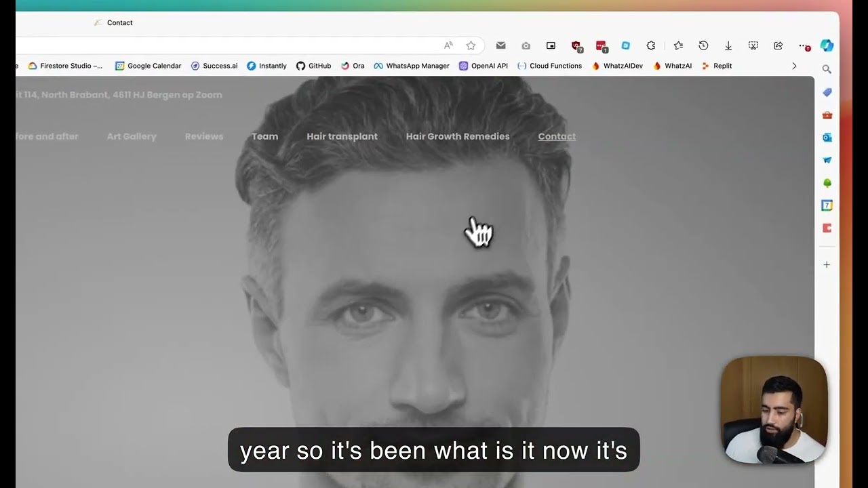Open the Shopping tag sidebar icon
Image resolution: width=868 pixels, height=488 pixels.
[827, 92]
